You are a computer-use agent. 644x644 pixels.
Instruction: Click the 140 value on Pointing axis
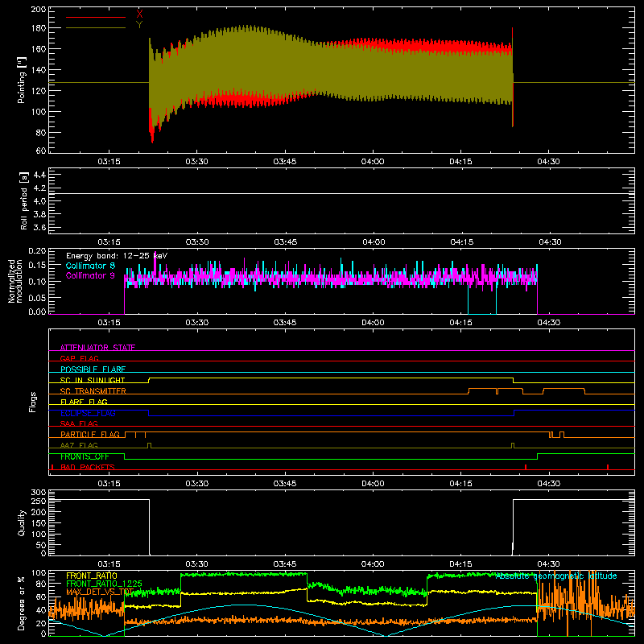coord(38,70)
